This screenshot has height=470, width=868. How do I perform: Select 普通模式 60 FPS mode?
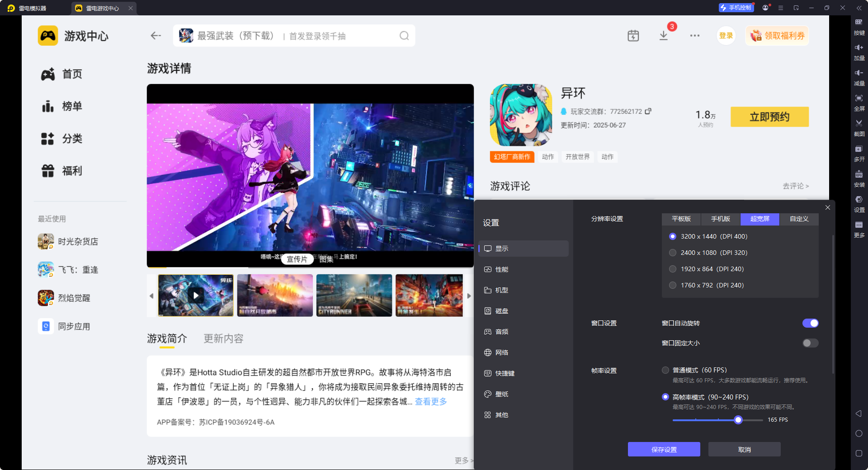pos(665,370)
